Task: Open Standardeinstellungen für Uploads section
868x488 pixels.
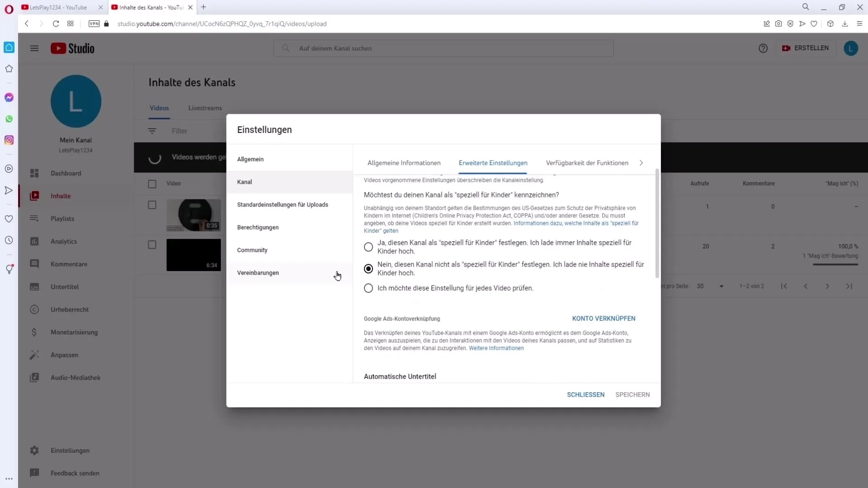Action: pyautogui.click(x=283, y=204)
